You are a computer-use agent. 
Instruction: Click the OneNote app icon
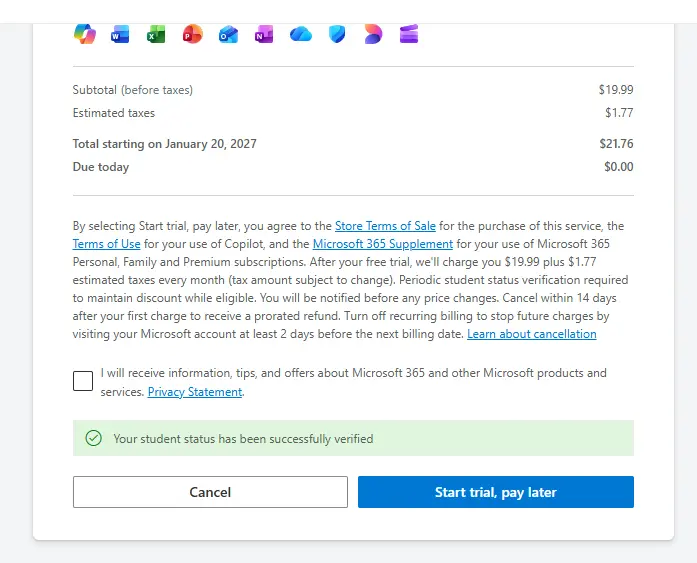click(264, 34)
